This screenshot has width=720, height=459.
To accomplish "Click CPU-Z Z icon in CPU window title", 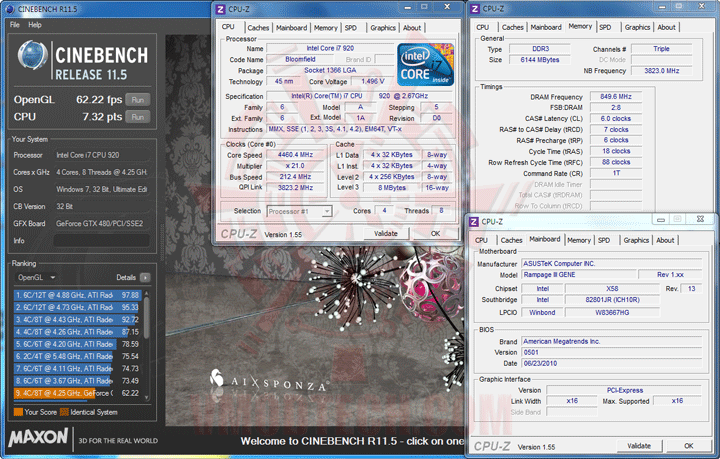I will click(221, 9).
